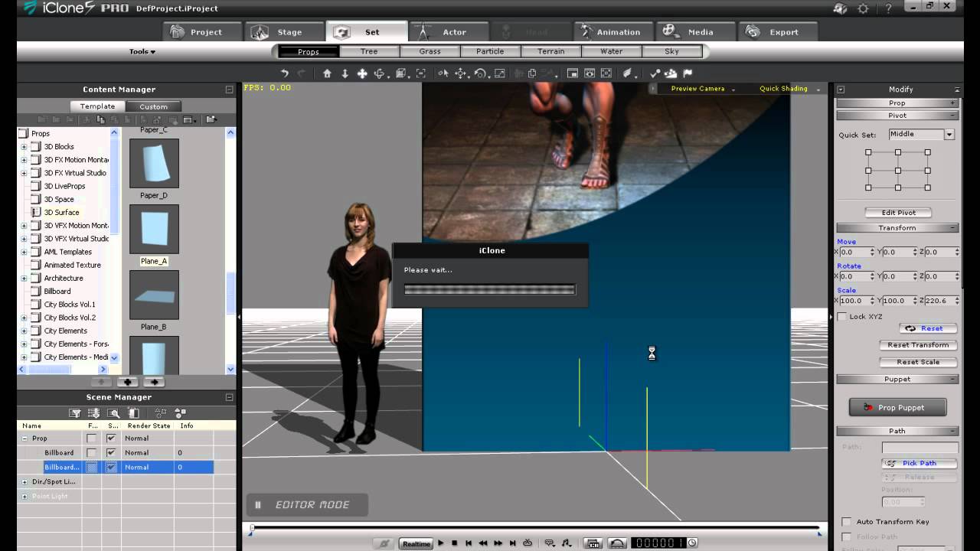Screen dimensions: 980x551
Task: Click the Pick object arrow tool
Action: [x=443, y=73]
